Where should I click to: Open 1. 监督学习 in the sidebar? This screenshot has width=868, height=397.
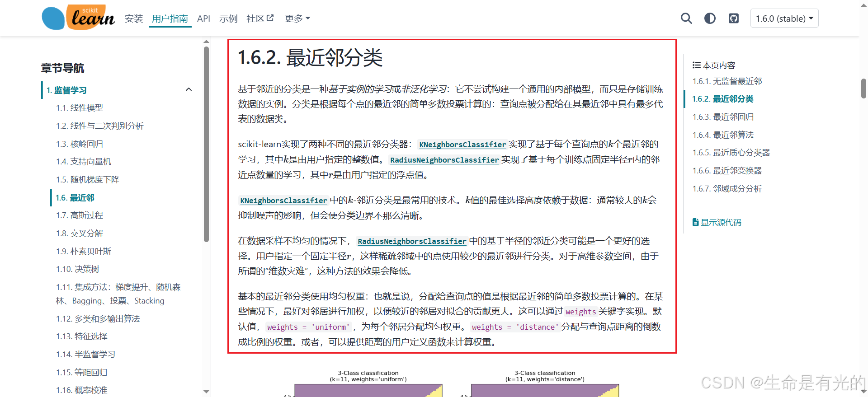click(66, 90)
